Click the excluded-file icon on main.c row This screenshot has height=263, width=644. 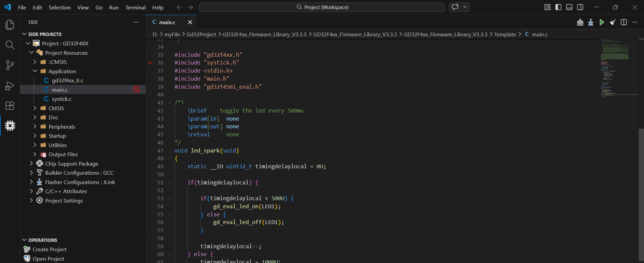pyautogui.click(x=136, y=89)
